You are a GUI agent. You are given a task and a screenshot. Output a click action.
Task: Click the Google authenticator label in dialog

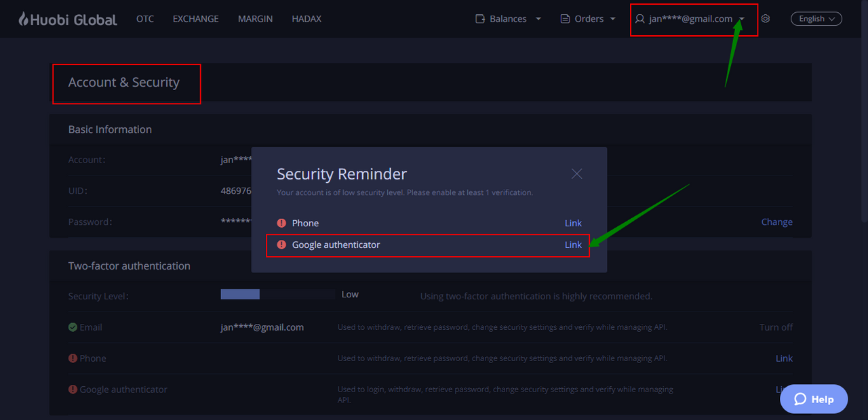[336, 245]
